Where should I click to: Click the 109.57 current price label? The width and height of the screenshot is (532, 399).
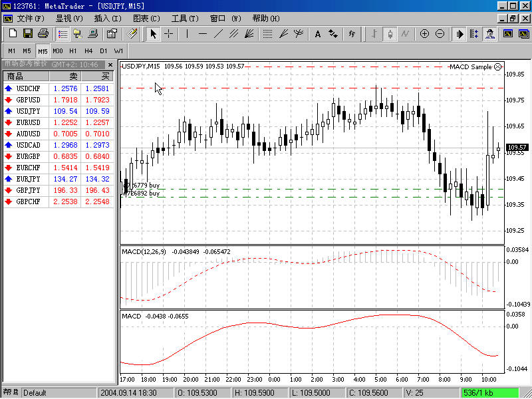coord(517,147)
